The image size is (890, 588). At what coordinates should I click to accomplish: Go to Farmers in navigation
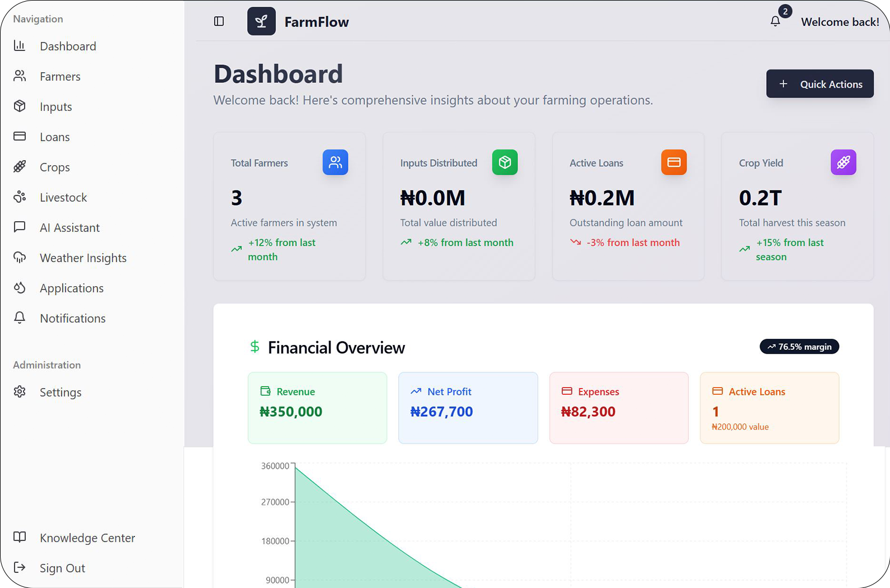coord(60,77)
